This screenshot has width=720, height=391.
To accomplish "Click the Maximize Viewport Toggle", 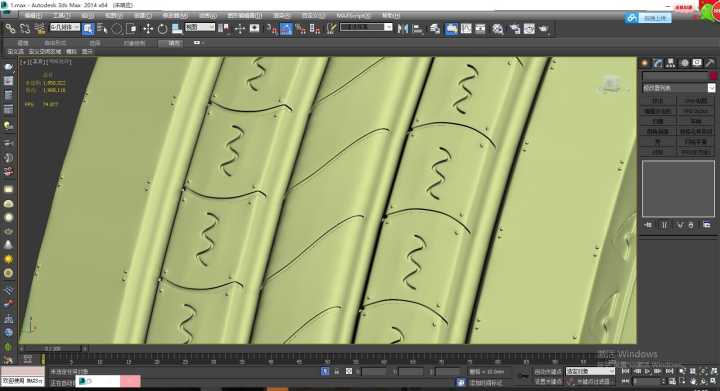I will coord(713,381).
